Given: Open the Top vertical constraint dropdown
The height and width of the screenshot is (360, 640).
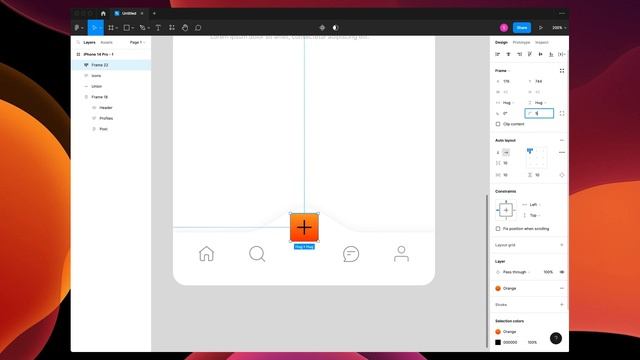Looking at the screenshot, I should coord(532,215).
